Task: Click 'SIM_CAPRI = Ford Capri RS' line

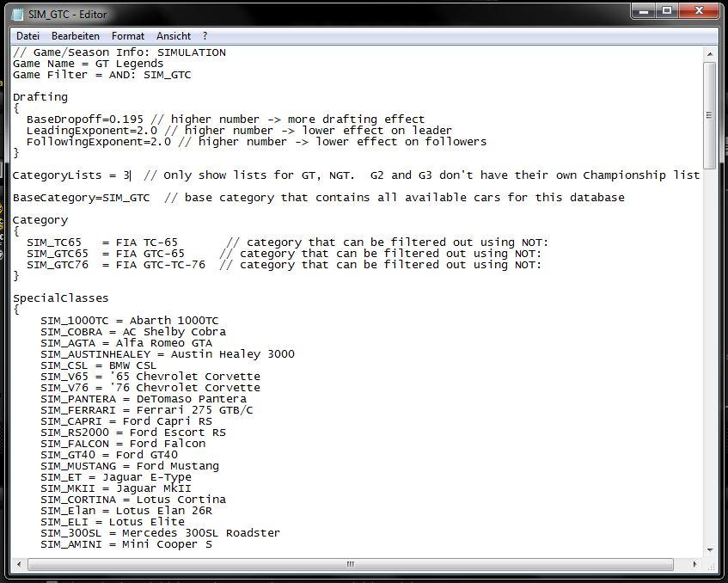Action: (126, 420)
